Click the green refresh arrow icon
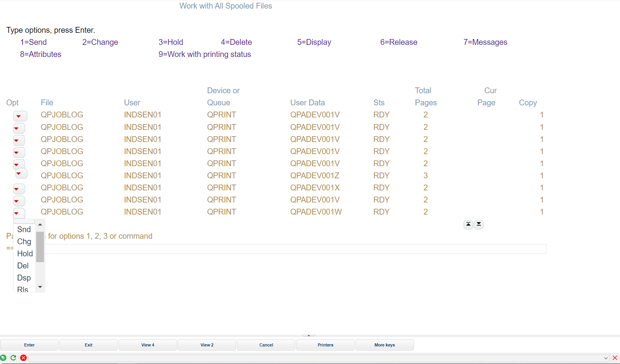Image resolution: width=620 pixels, height=364 pixels. 13,358
